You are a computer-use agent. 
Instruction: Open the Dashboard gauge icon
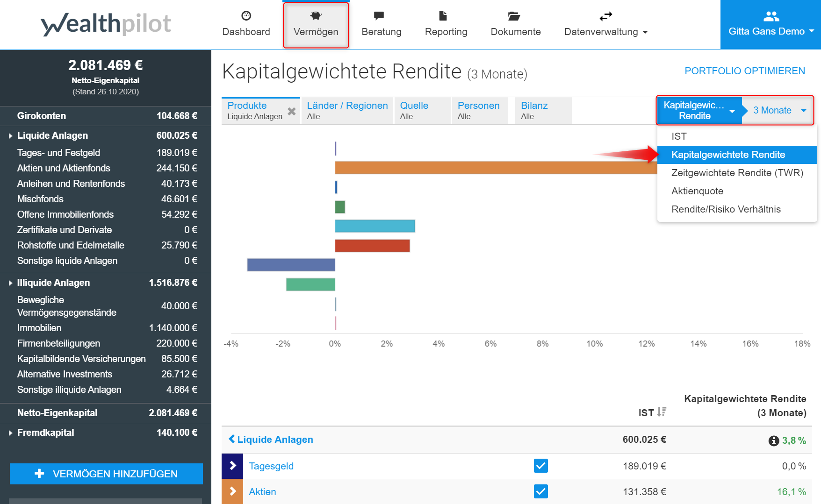246,16
